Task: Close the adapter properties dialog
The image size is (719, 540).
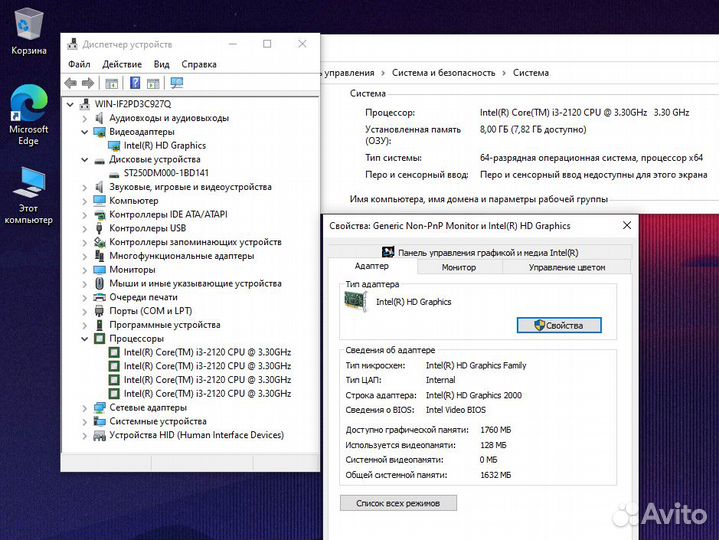Action: [x=627, y=225]
